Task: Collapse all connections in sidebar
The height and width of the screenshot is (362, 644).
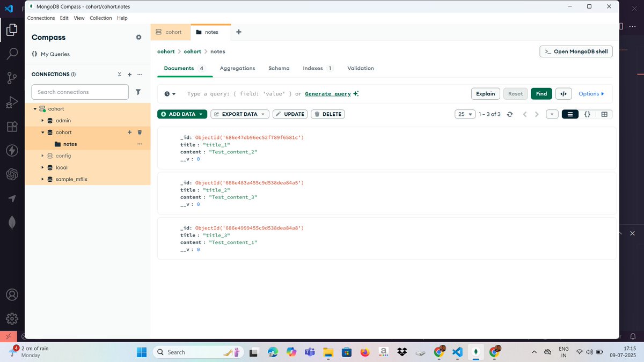Action: click(x=120, y=75)
